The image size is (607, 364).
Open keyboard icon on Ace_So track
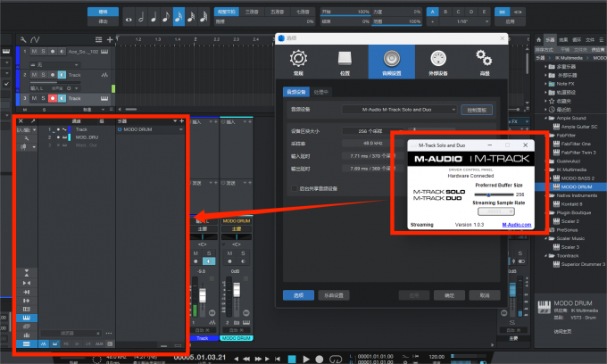(x=104, y=52)
